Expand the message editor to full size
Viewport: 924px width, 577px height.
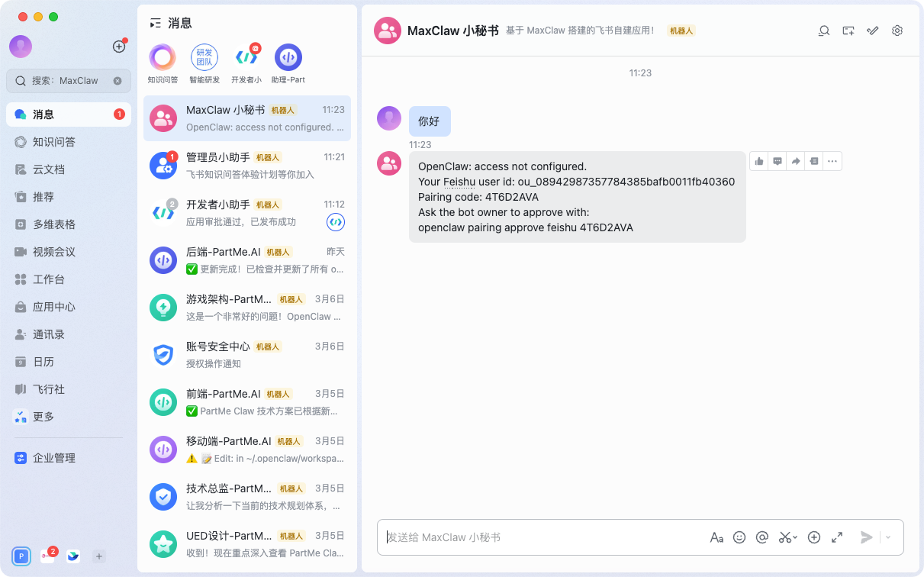click(837, 537)
